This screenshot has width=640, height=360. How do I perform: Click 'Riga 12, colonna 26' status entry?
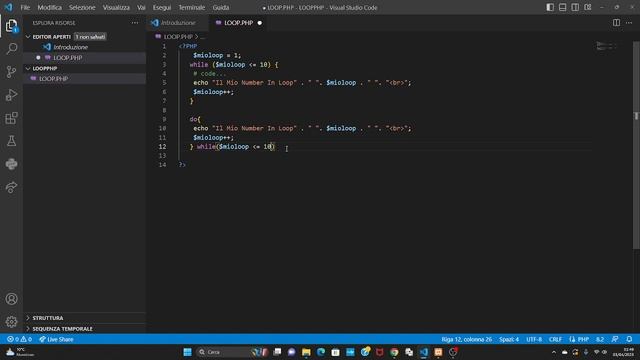coord(467,339)
